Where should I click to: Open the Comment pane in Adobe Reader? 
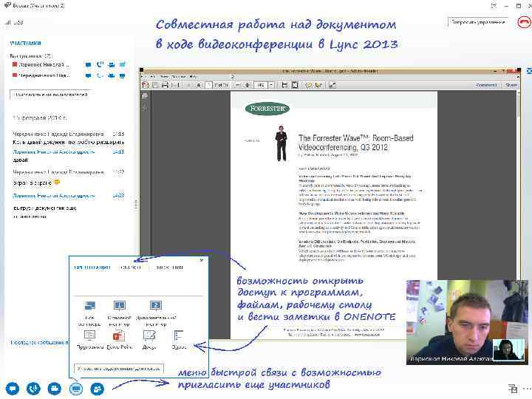(486, 85)
